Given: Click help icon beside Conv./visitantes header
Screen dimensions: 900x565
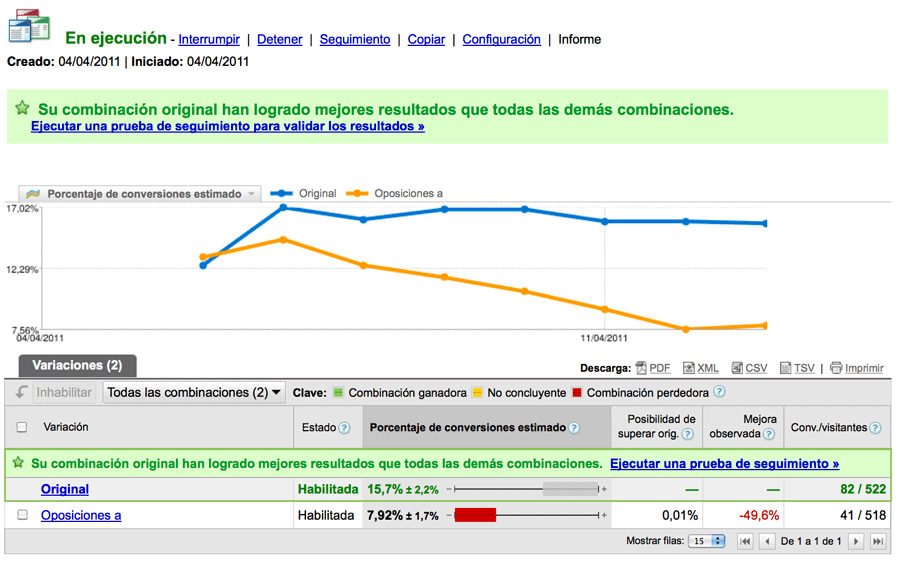Looking at the screenshot, I should click(x=875, y=428).
